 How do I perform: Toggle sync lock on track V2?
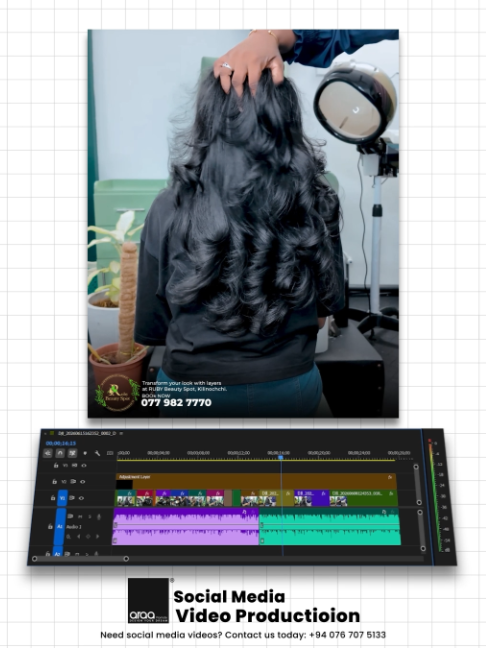tap(73, 481)
